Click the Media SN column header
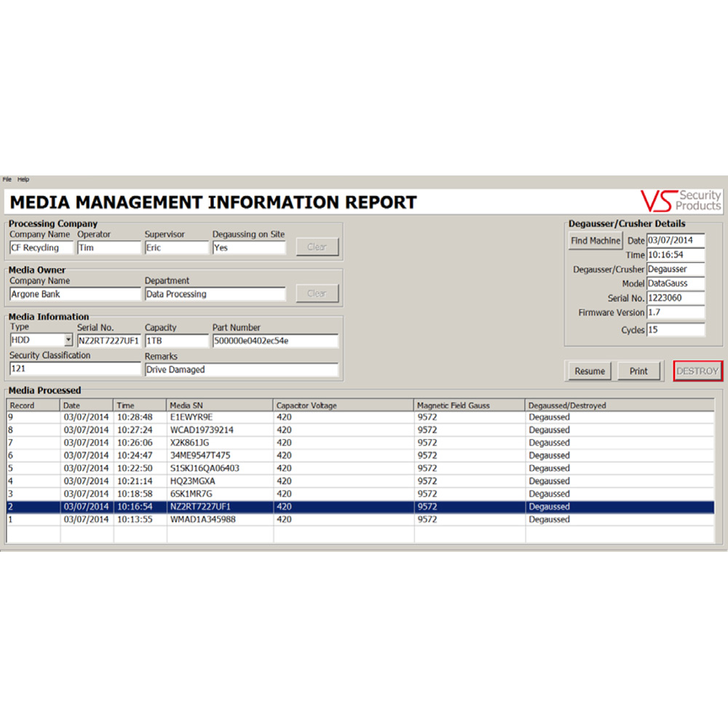This screenshot has height=728, width=728. [x=220, y=405]
